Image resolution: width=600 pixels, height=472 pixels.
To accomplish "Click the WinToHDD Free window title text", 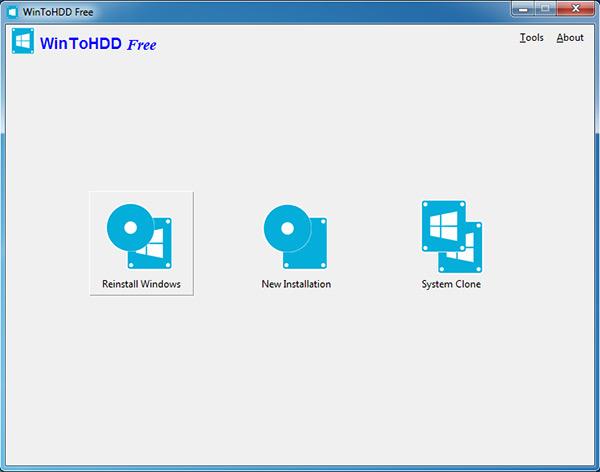I will (x=58, y=12).
